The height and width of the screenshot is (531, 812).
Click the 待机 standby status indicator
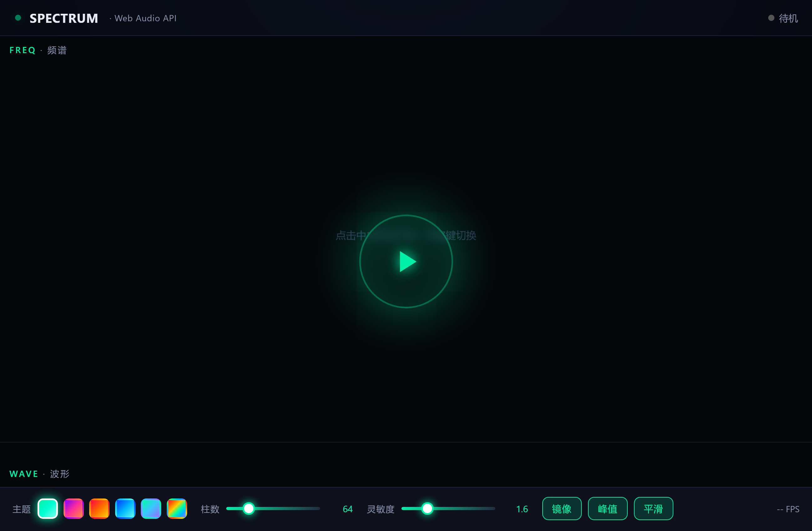(783, 18)
